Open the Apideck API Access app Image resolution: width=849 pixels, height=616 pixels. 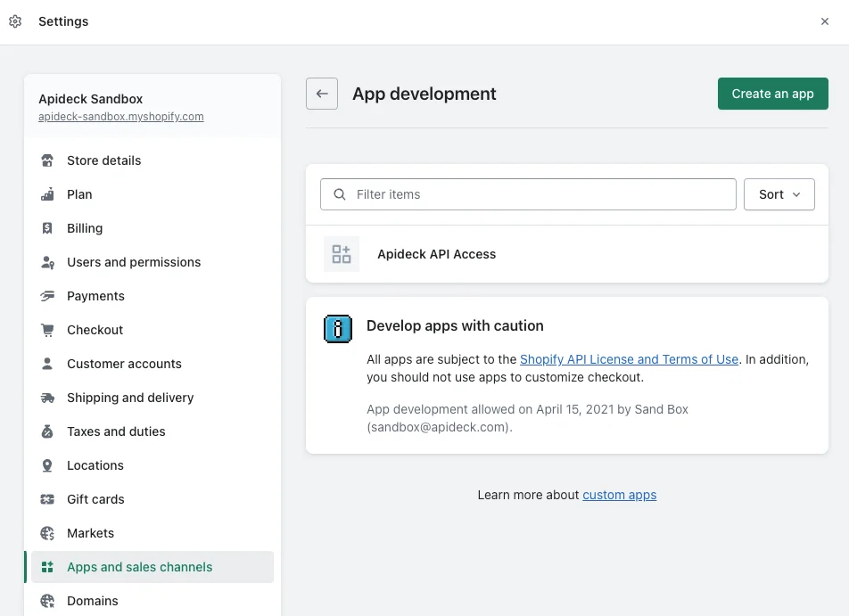click(x=567, y=254)
